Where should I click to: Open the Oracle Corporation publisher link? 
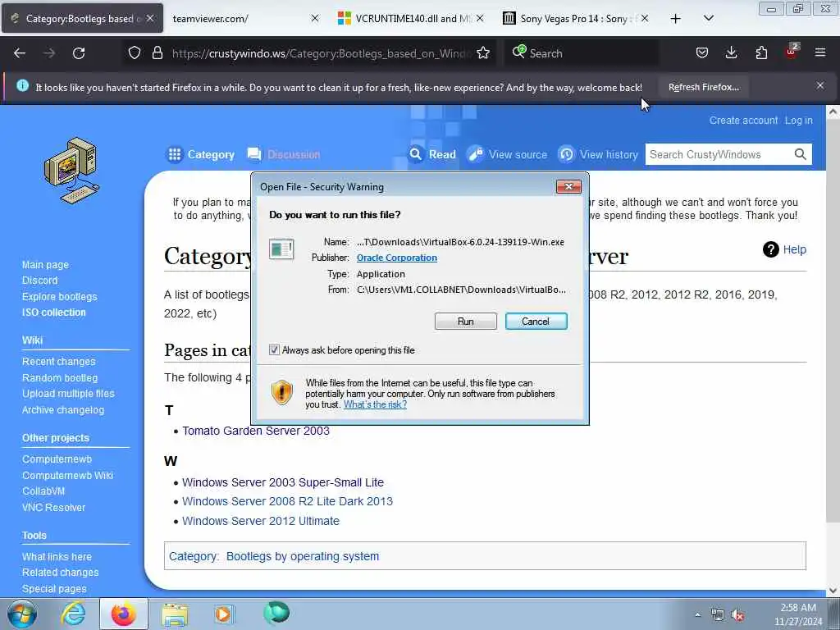[x=397, y=258]
